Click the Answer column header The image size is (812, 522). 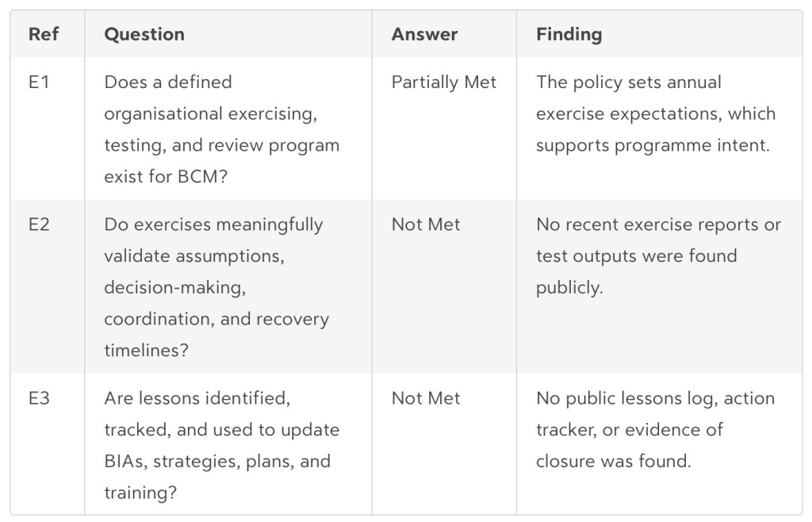(424, 34)
